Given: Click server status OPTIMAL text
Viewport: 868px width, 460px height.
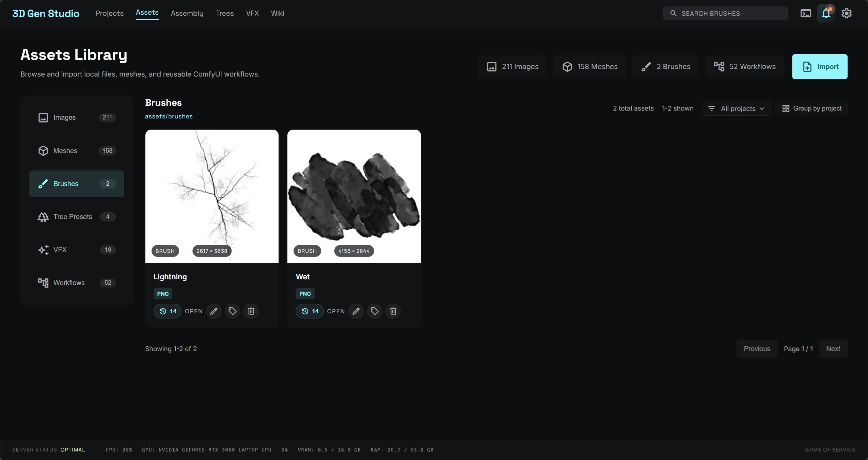Looking at the screenshot, I should pyautogui.click(x=73, y=450).
